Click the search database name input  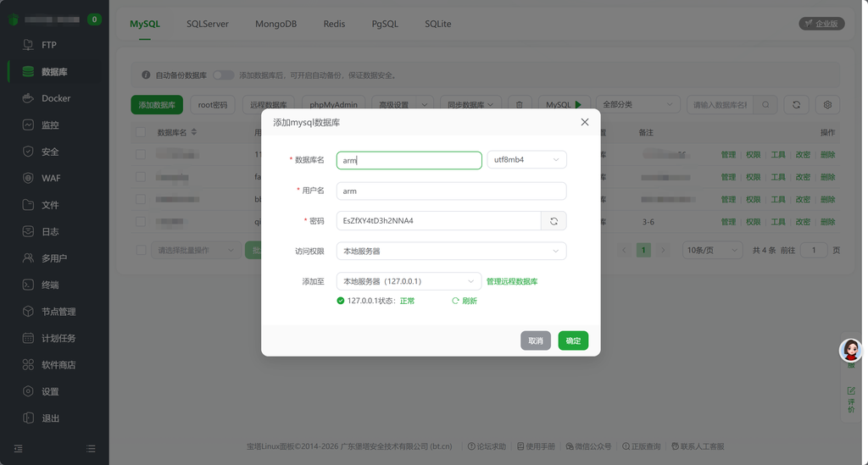click(x=720, y=104)
